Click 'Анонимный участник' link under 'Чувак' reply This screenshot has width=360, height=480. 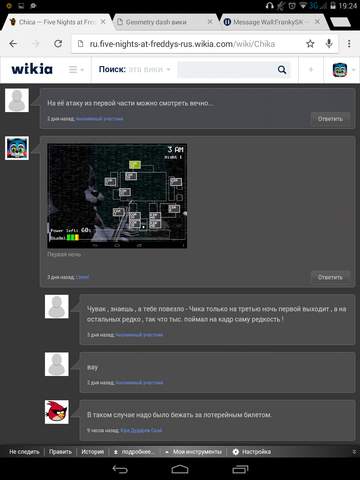139,335
